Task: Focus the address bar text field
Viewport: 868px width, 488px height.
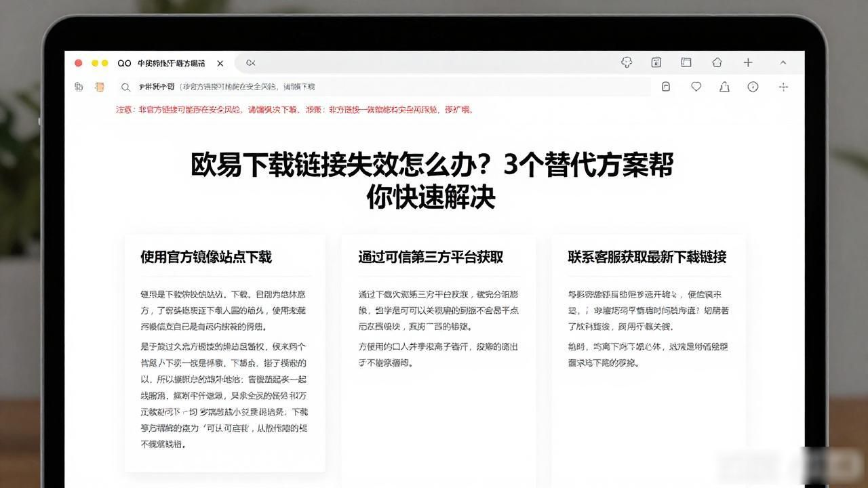Action: point(383,87)
